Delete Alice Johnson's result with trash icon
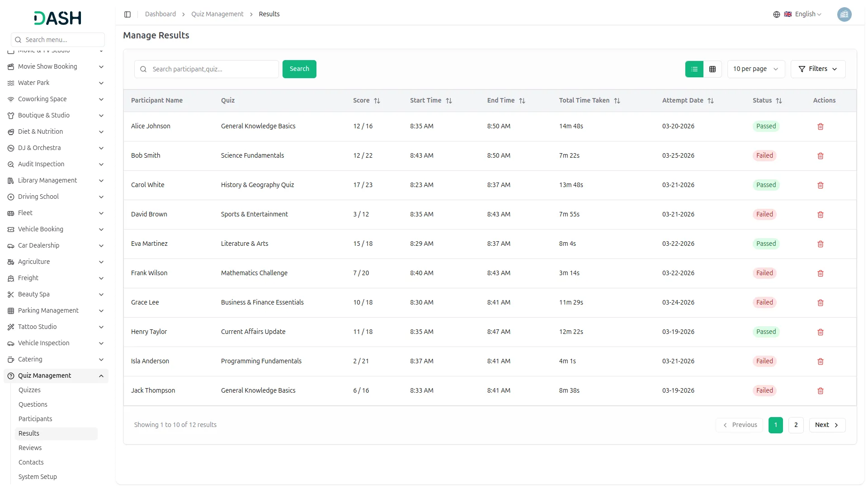The width and height of the screenshot is (868, 488). coord(820,127)
